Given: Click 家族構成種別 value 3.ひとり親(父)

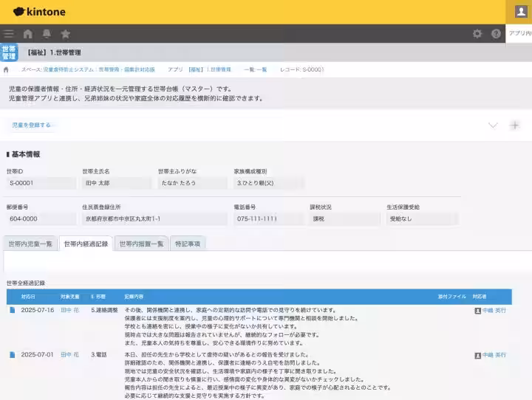Looking at the screenshot, I should click(269, 183).
